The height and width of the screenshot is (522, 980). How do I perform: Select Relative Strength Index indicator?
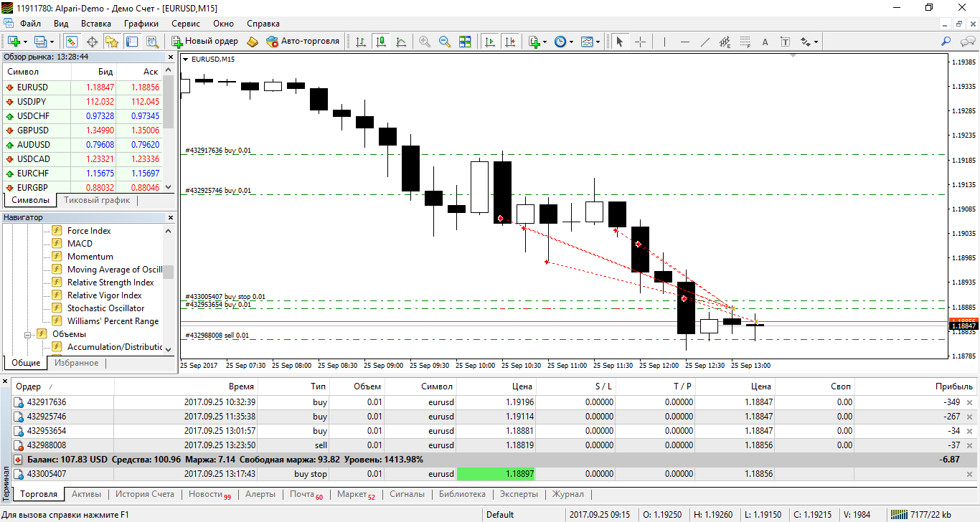coord(110,283)
